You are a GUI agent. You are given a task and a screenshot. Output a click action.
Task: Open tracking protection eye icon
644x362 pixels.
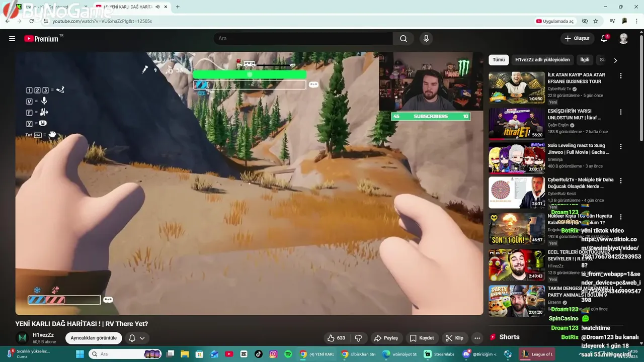coord(585,21)
